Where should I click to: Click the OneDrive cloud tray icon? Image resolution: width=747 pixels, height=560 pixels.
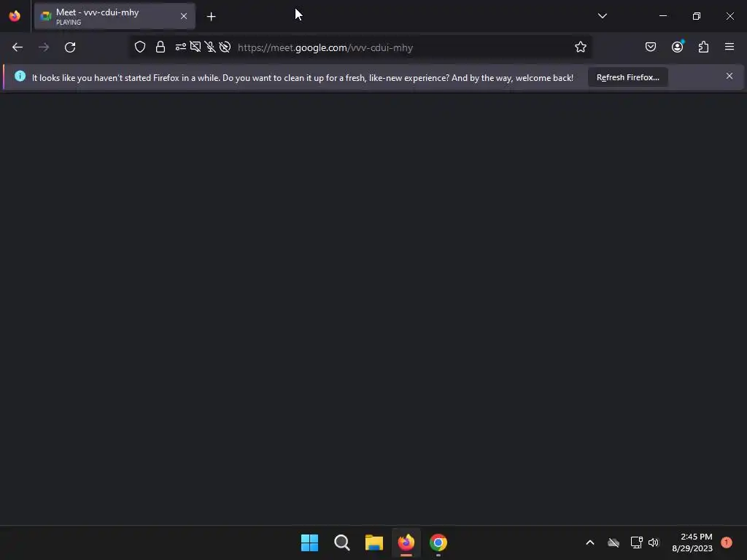point(614,542)
